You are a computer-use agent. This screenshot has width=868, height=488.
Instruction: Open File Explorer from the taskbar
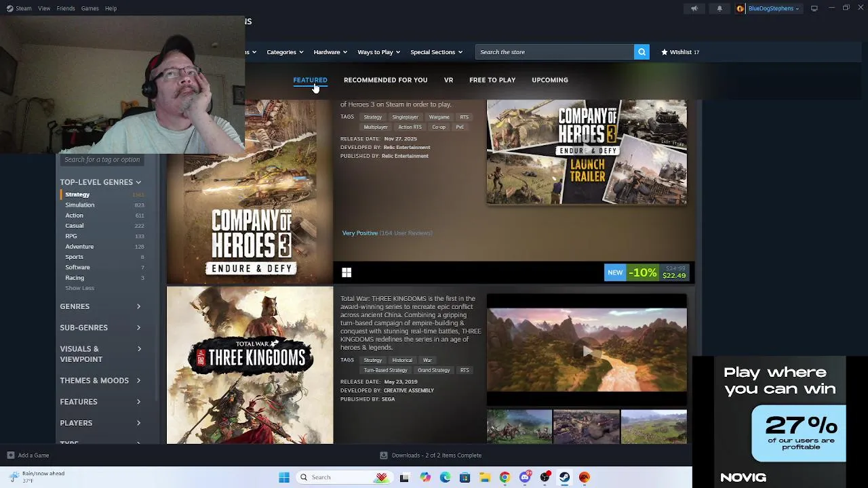pos(485,477)
